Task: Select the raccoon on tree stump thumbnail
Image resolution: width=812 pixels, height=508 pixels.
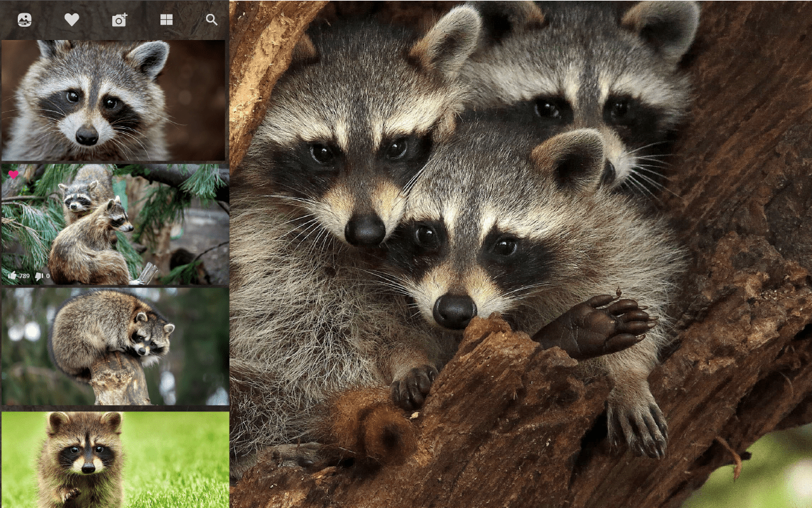Action: click(115, 347)
